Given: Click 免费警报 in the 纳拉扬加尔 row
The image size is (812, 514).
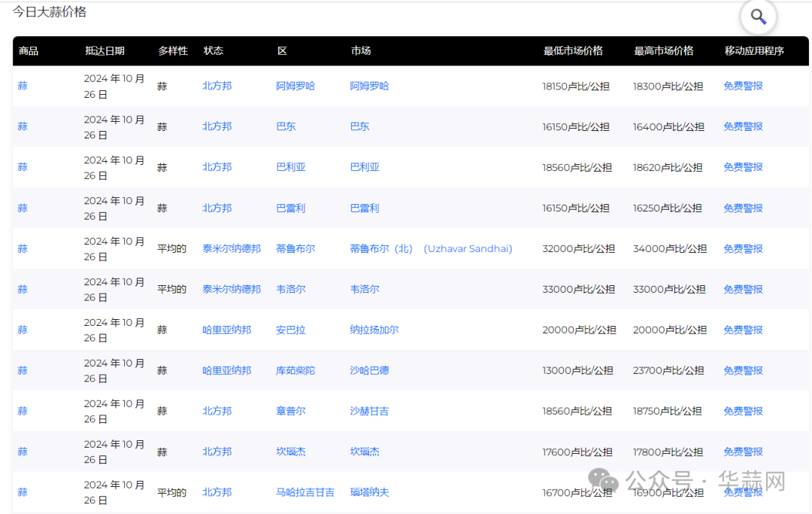Looking at the screenshot, I should coord(743,330).
